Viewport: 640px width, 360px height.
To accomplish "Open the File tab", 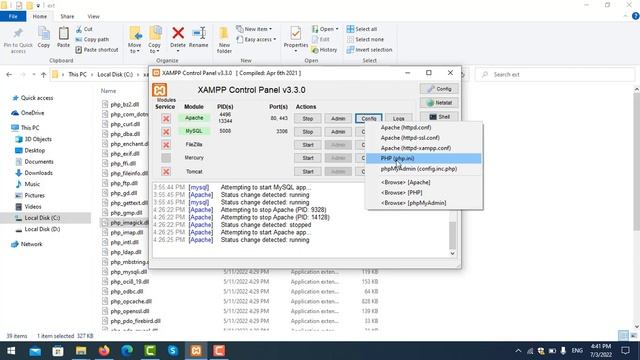I will click(x=13, y=16).
